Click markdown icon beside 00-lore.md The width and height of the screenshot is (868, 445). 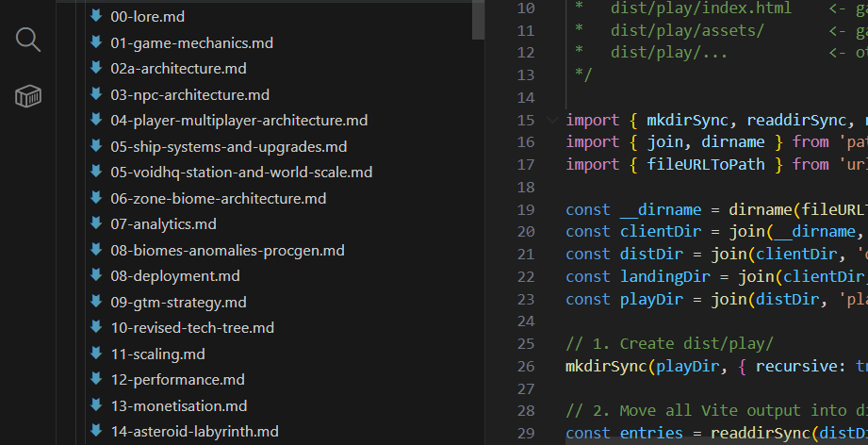click(x=95, y=16)
